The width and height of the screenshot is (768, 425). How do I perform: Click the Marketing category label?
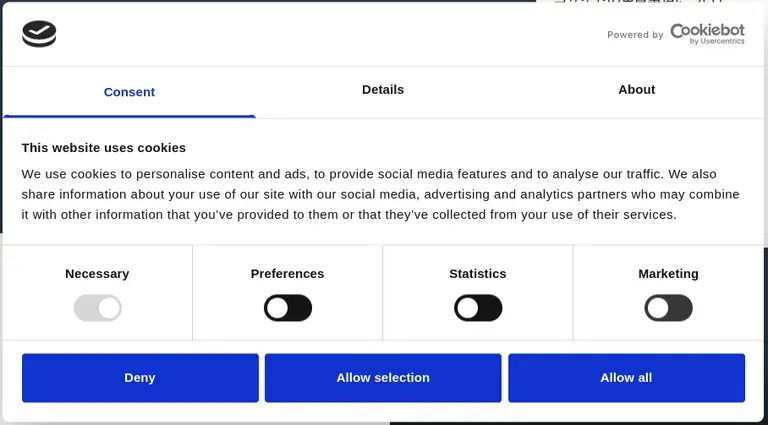click(x=668, y=274)
